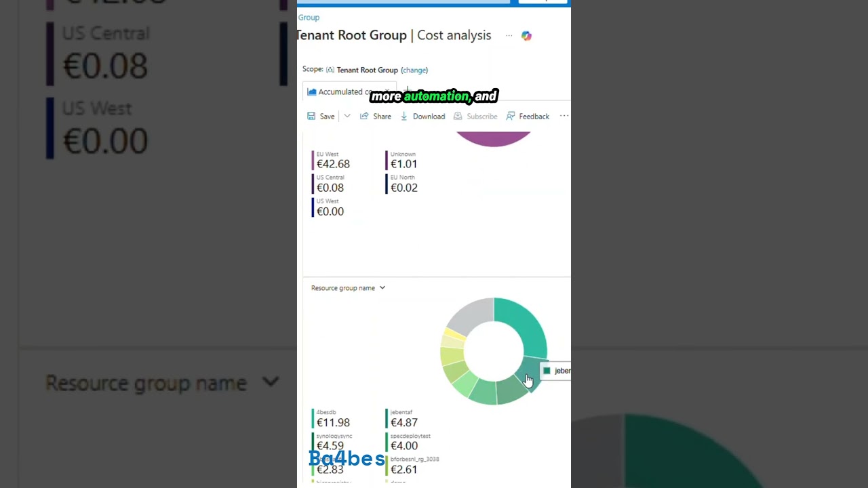Select the bforbesnl_rg_3038 €2.61 legend entry

[x=413, y=465]
